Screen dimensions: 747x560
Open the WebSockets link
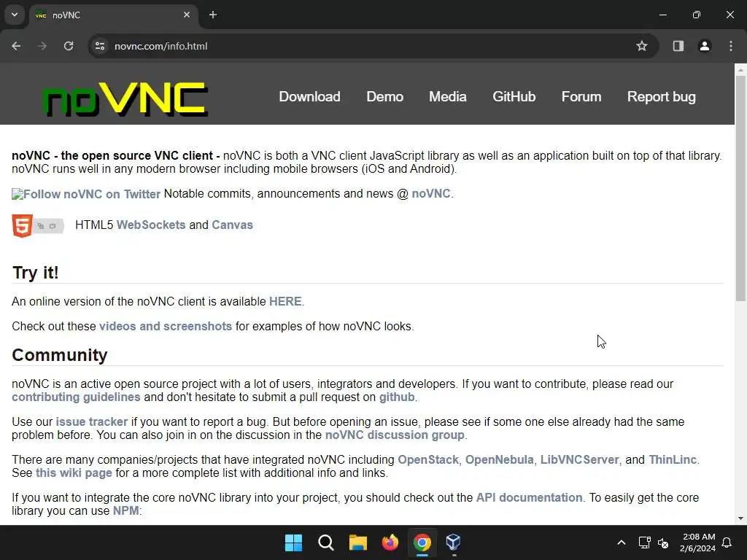pyautogui.click(x=151, y=225)
